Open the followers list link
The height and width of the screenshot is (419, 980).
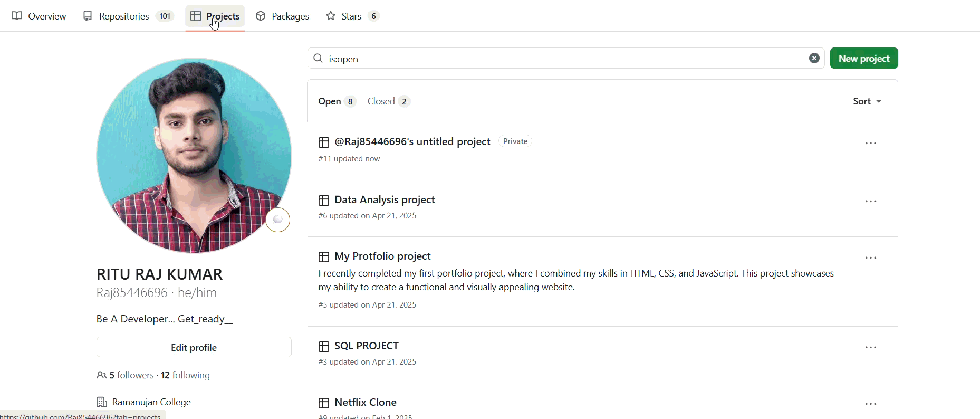click(130, 375)
